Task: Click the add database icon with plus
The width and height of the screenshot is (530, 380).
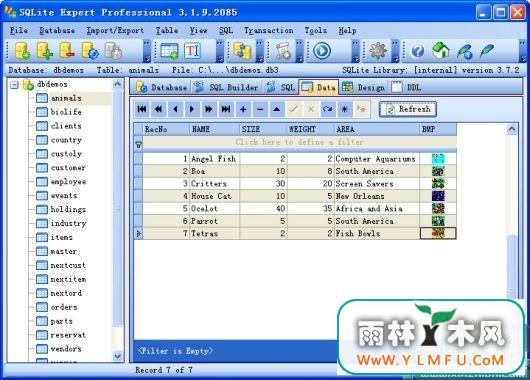Action: (44, 51)
